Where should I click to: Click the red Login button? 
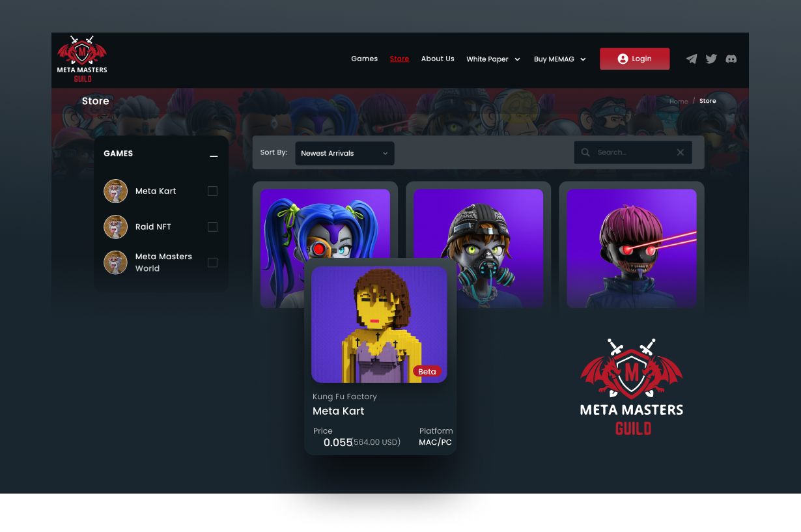[635, 59]
